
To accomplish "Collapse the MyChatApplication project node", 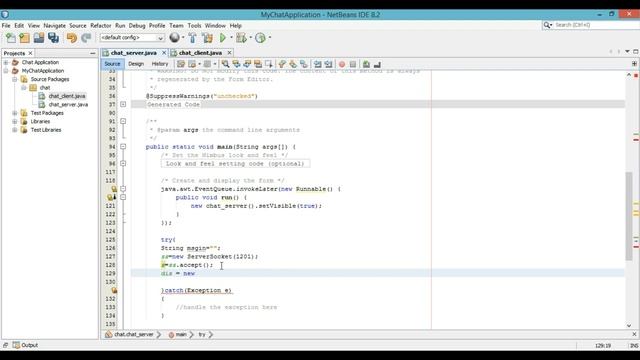I will 6,71.
